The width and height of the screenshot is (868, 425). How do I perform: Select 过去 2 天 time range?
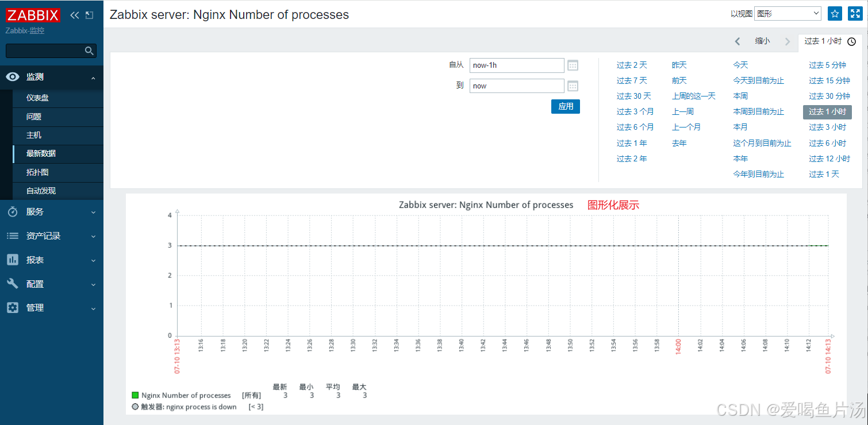(632, 65)
